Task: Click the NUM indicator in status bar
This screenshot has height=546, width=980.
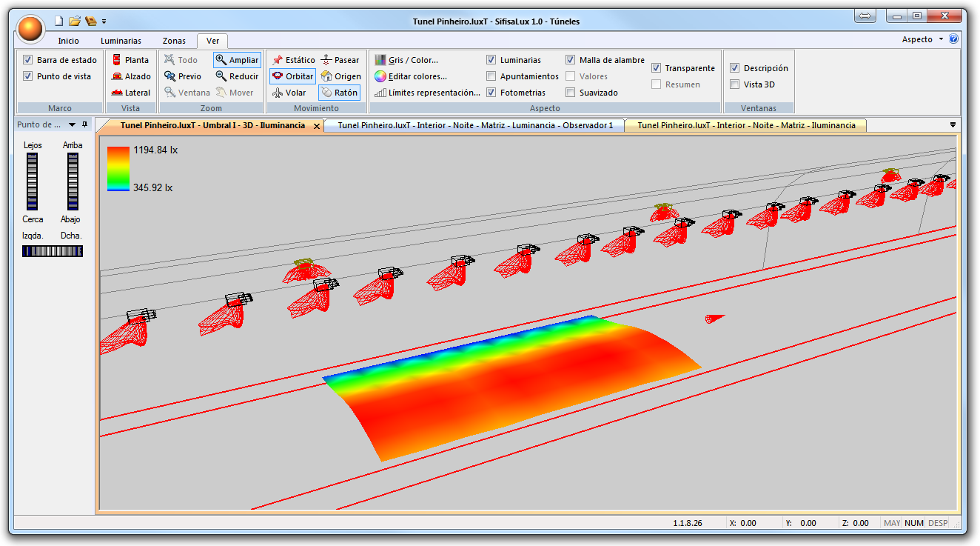Action: coord(914,523)
